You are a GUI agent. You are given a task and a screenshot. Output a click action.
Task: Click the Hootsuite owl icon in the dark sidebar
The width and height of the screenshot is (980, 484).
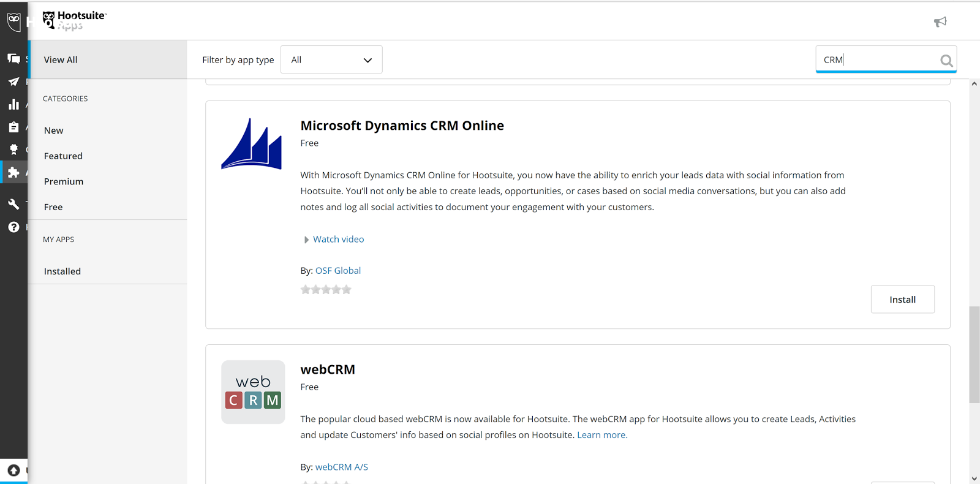coord(13,21)
